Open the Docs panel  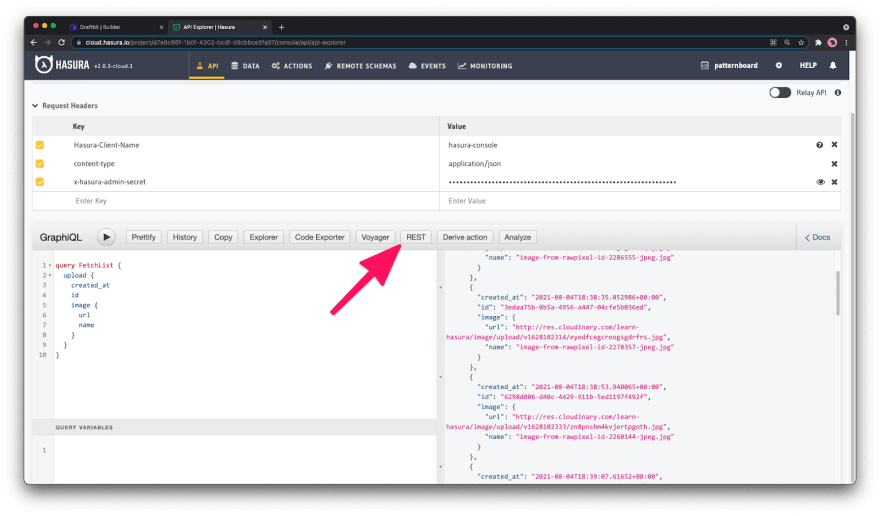(818, 238)
